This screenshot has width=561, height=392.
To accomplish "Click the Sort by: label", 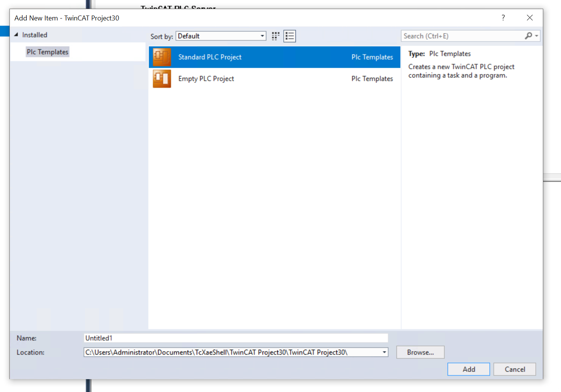I will (x=162, y=37).
